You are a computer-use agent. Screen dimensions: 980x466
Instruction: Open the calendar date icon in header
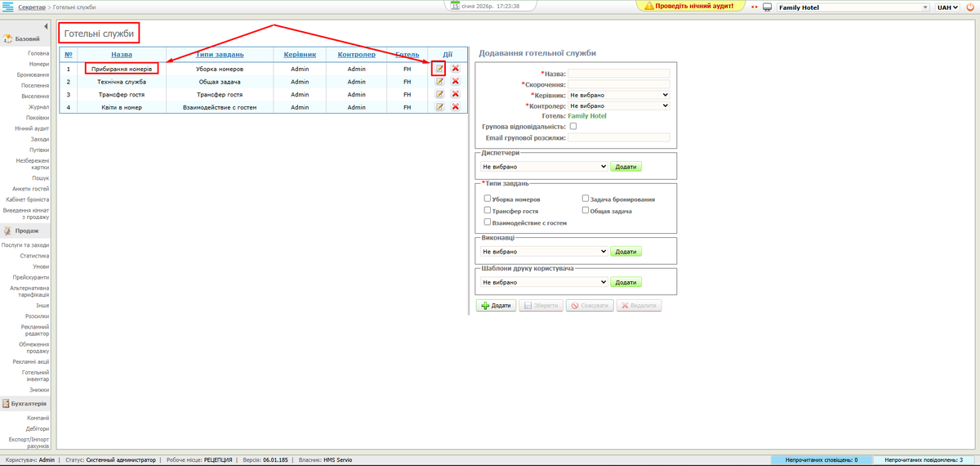[x=455, y=6]
